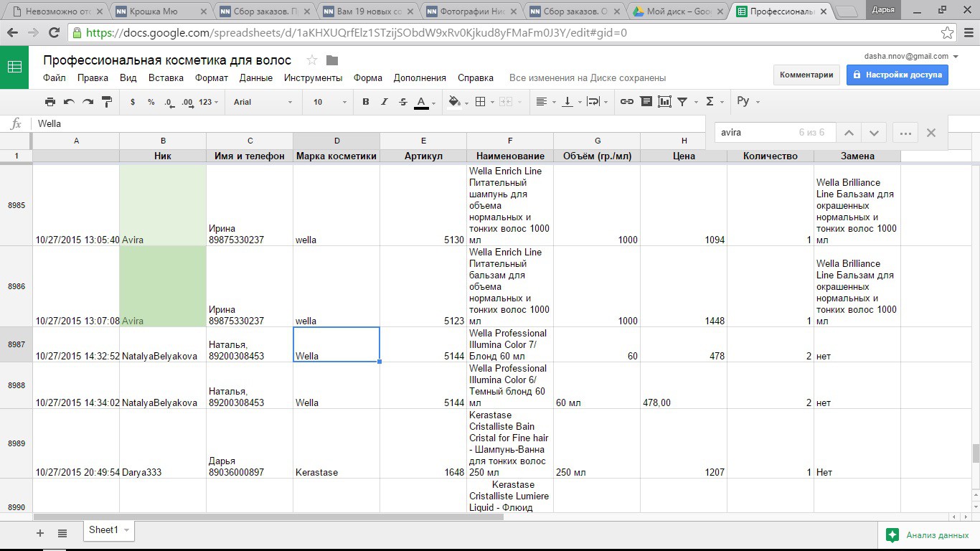
Task: Open the Дополнения menu
Action: point(420,77)
